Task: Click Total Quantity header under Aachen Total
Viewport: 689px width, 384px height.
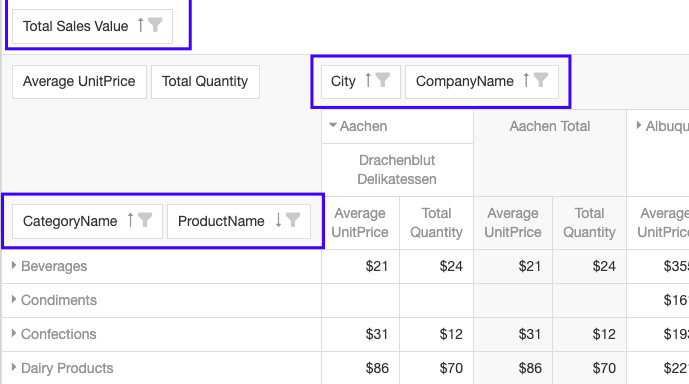Action: [x=589, y=223]
